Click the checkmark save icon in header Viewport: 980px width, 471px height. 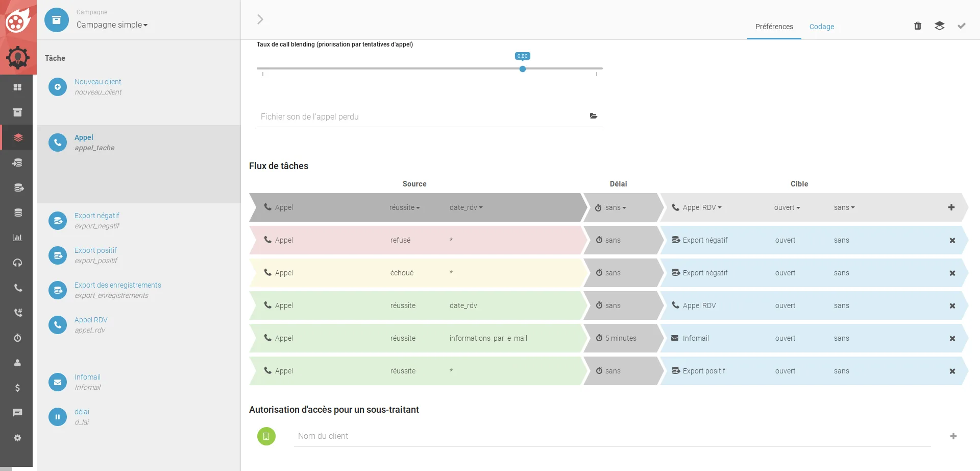(x=962, y=26)
